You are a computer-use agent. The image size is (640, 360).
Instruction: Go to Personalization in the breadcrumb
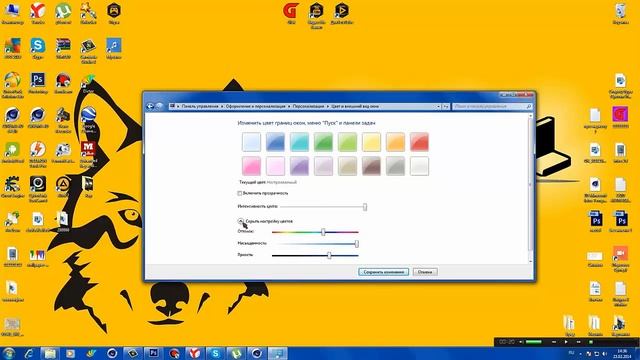[308, 106]
